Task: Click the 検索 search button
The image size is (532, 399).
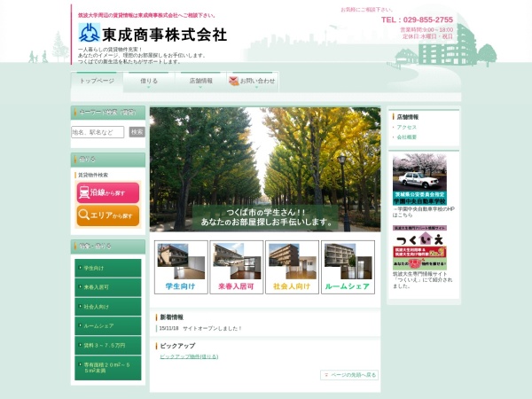Action: coord(137,132)
